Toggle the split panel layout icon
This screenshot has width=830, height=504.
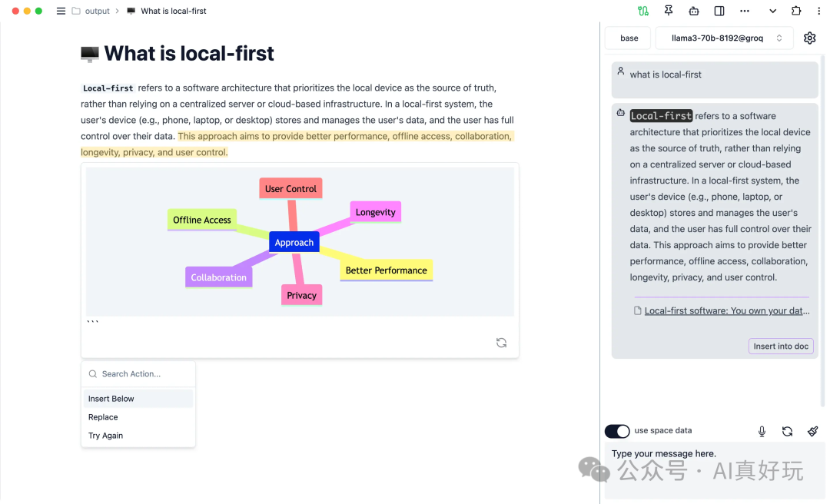719,11
